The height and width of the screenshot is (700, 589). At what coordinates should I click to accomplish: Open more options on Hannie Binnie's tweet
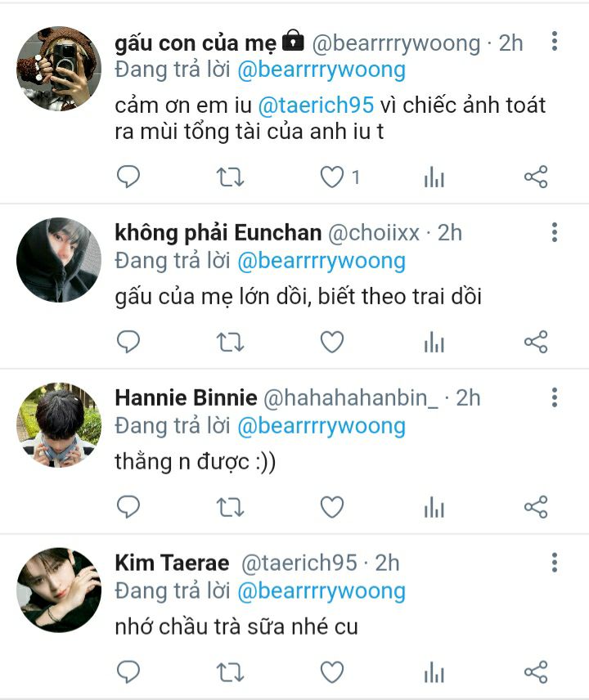click(x=555, y=397)
